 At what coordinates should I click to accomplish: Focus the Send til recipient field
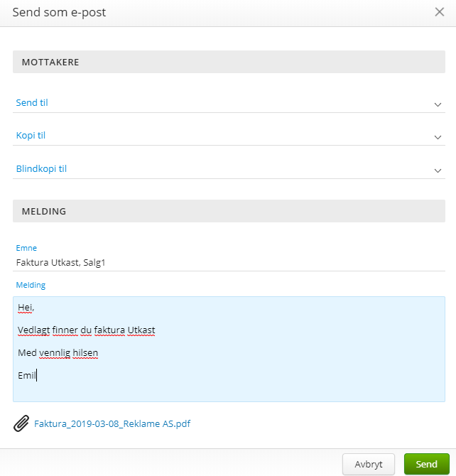tap(229, 103)
